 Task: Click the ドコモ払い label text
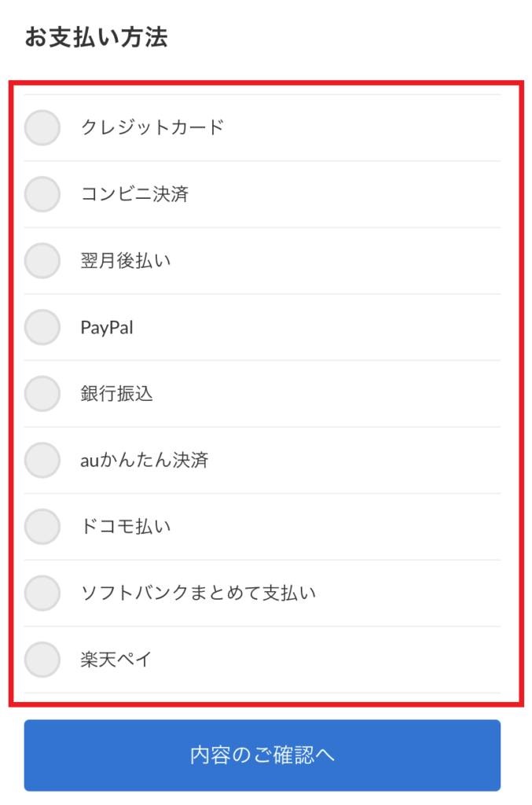(x=126, y=526)
